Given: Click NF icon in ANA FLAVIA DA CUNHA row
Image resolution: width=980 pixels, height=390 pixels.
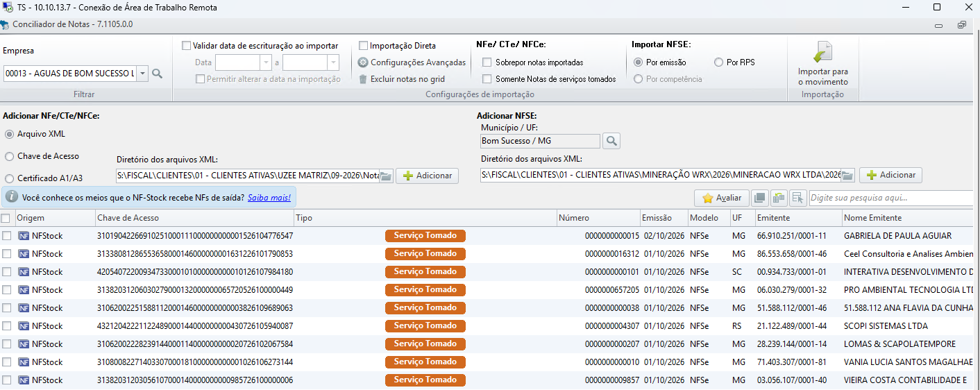Looking at the screenshot, I should click(24, 308).
